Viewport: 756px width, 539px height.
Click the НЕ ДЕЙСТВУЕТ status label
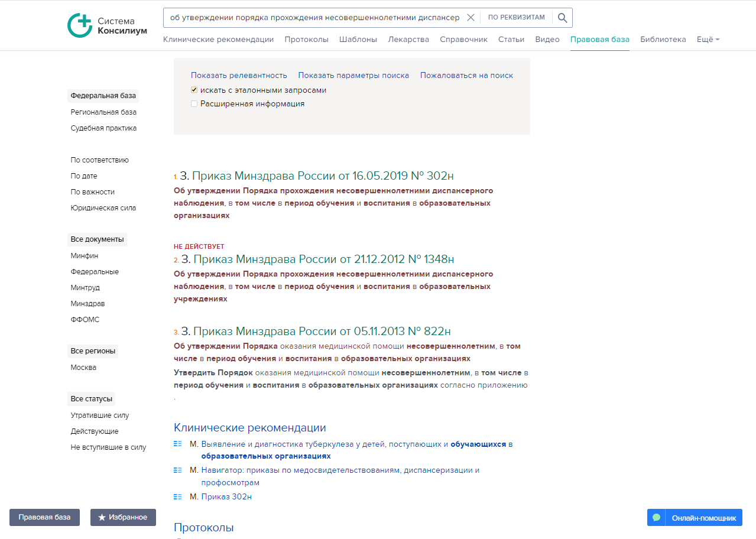[199, 246]
